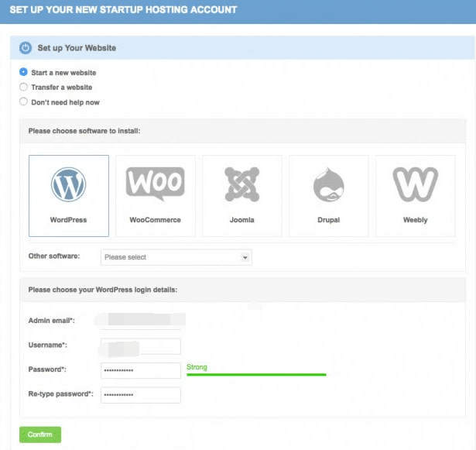Open the Other software dropdown
Image resolution: width=476 pixels, height=450 pixels.
[x=176, y=257]
